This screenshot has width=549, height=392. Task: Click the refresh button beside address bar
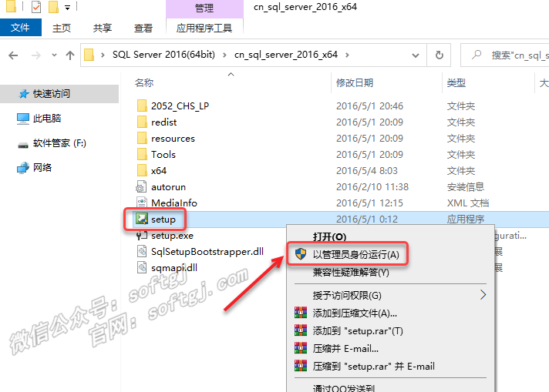(439, 55)
